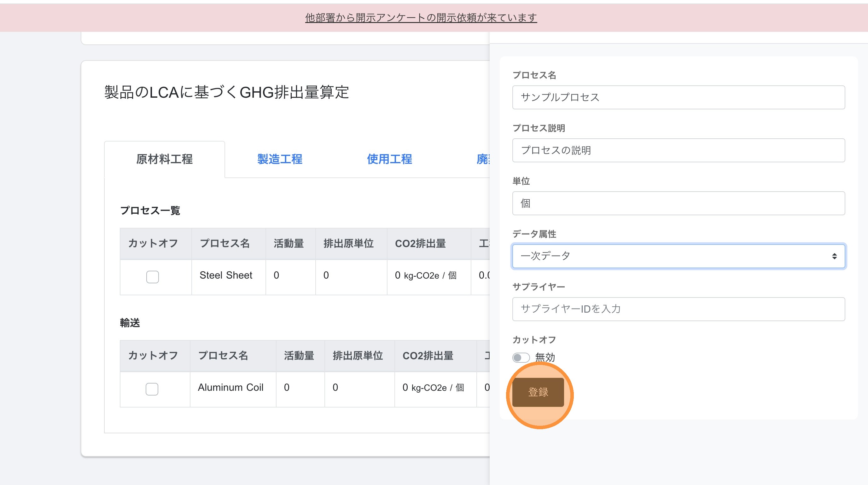Screen dimensions: 868x485
Task: Check the cutoff box for Aluminum Coil
Action: 152,389
